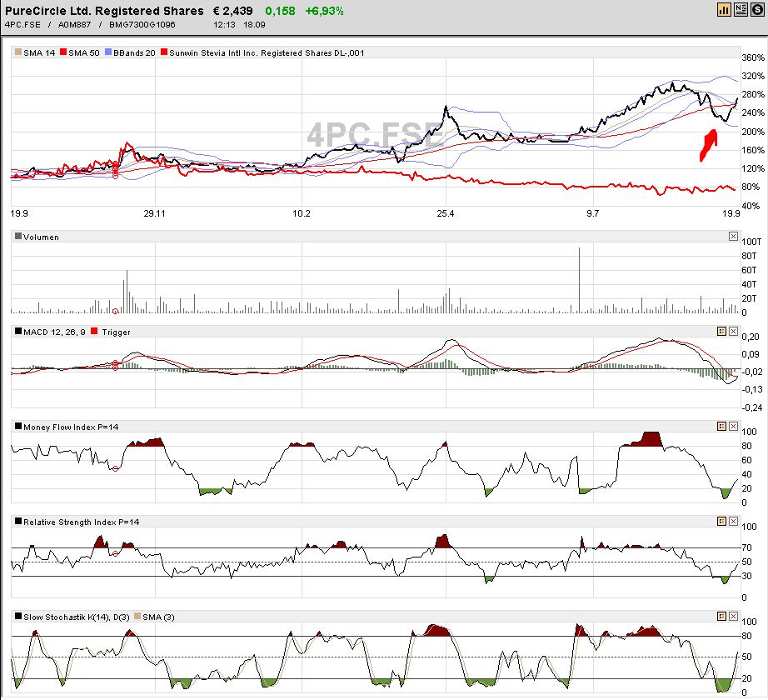768x700 pixels.
Task: Click the PureCircle Ltd. Registered Shares title
Action: [104, 11]
